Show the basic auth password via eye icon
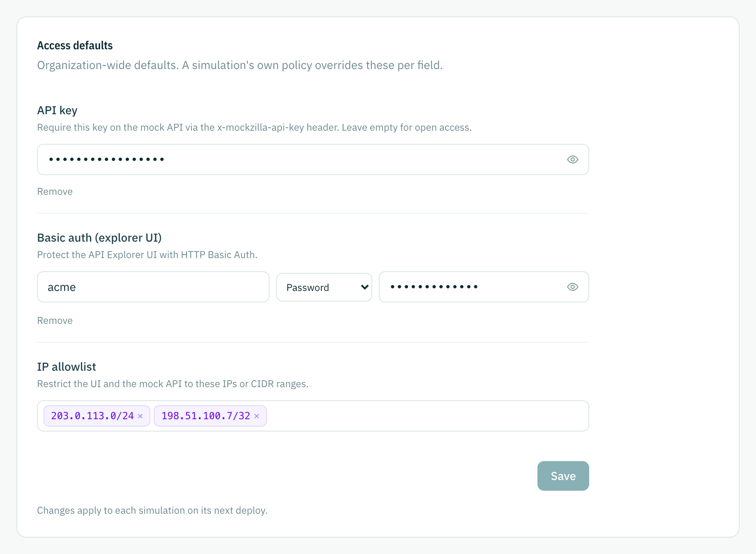The width and height of the screenshot is (756, 554). coord(572,287)
